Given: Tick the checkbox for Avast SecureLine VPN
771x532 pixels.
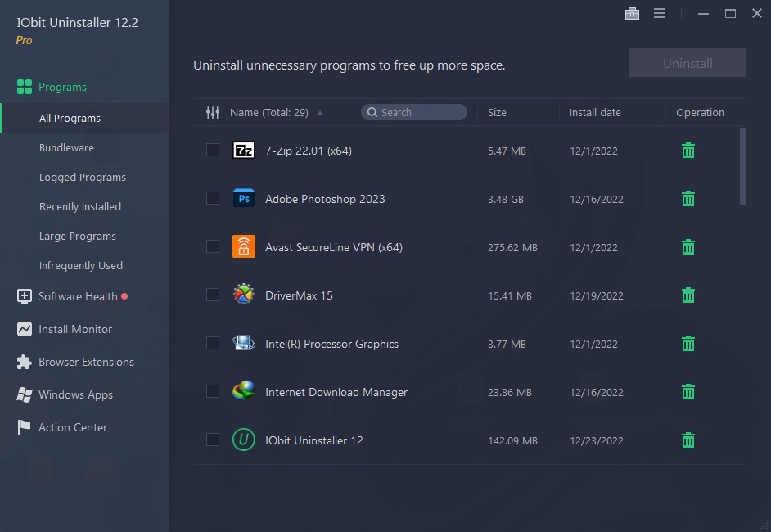Looking at the screenshot, I should point(213,246).
